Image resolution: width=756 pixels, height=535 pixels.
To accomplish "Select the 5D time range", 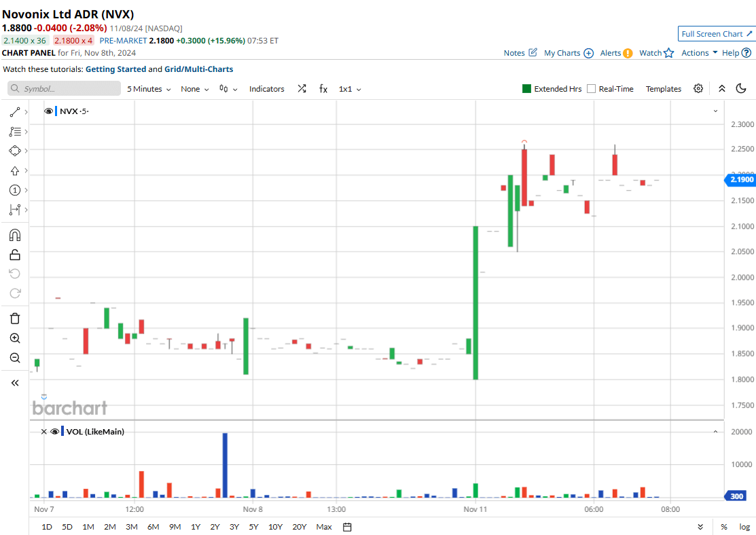I will pyautogui.click(x=67, y=527).
